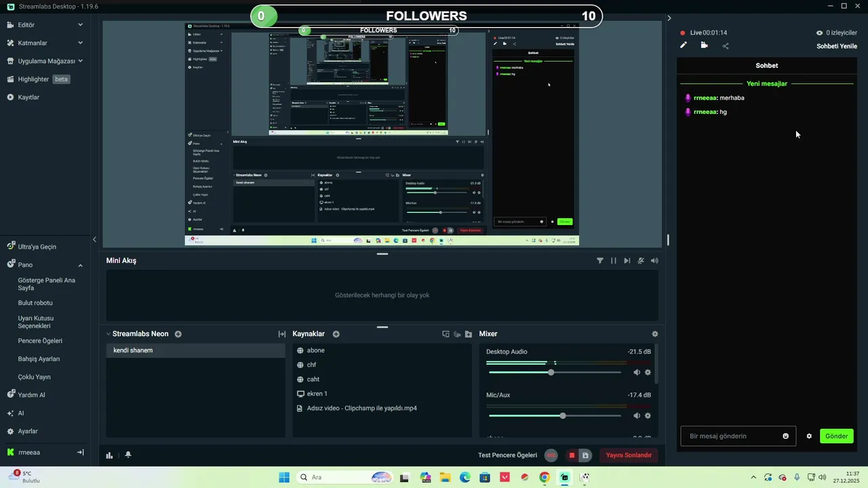Mute Mic/Aux
Image resolution: width=868 pixels, height=488 pixels.
637,415
